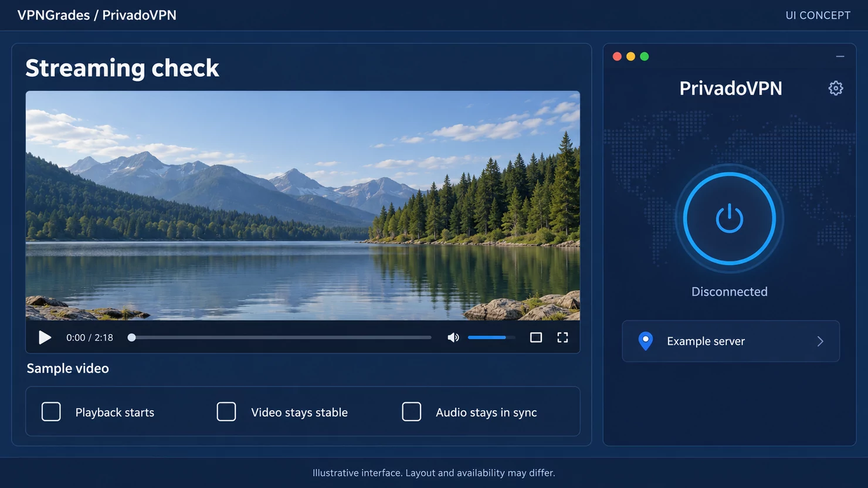Screen dimensions: 868x488
Task: Enable the Audio stays in sync checkbox
Action: pos(412,412)
